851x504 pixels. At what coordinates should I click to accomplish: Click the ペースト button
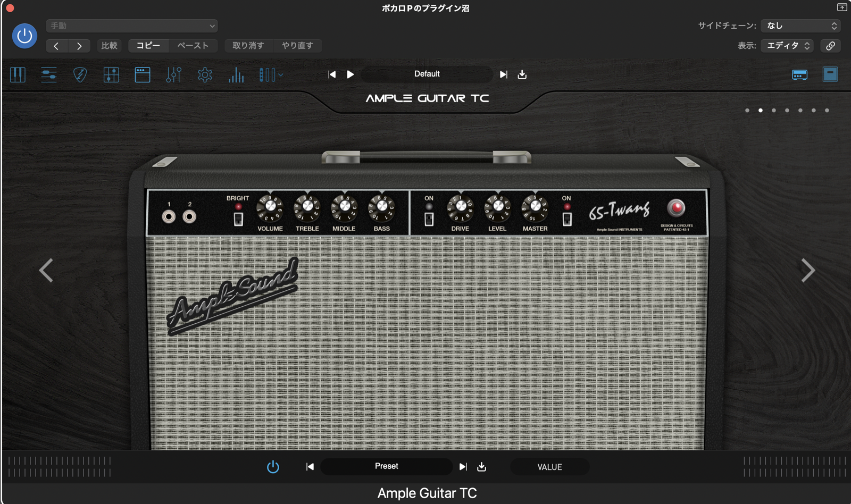pyautogui.click(x=193, y=46)
